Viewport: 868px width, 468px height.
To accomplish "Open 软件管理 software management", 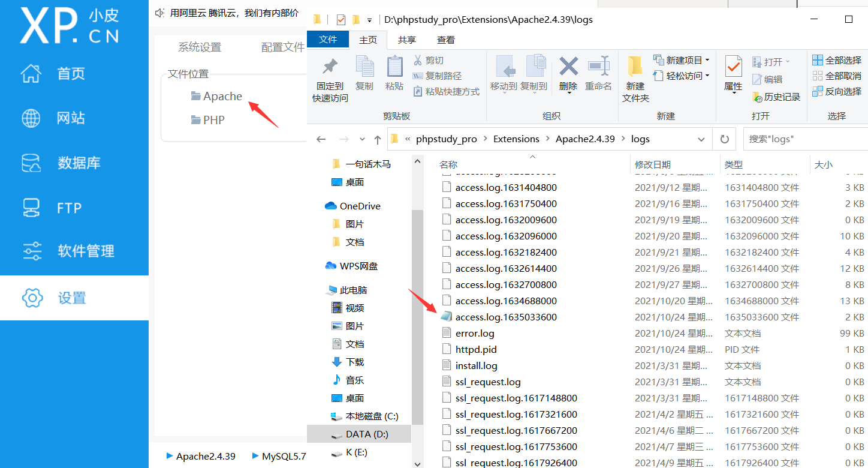I will 67,251.
